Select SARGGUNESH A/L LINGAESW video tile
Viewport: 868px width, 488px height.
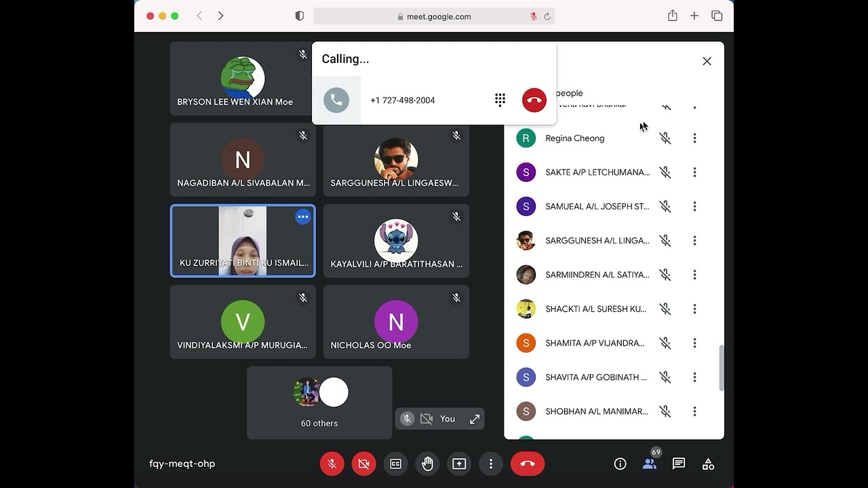396,160
